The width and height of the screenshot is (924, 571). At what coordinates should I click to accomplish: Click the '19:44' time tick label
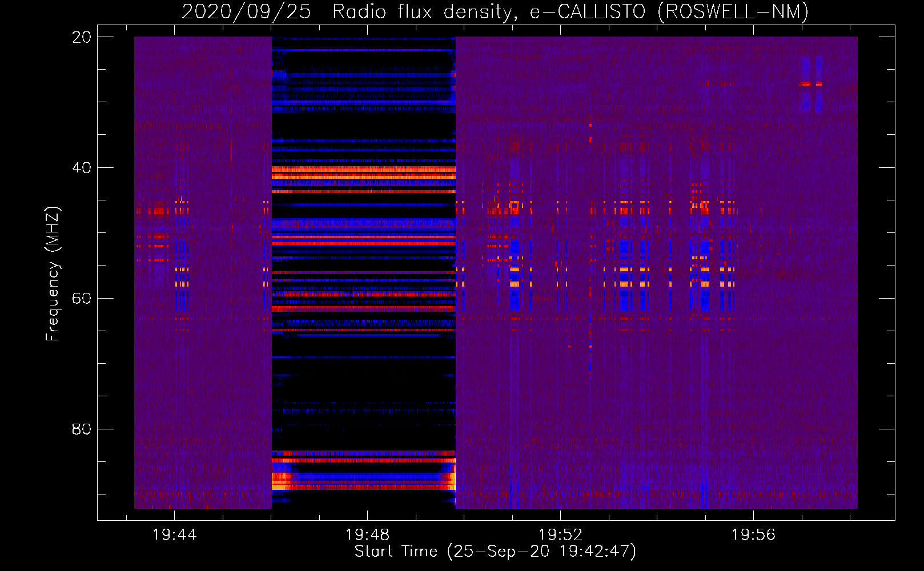click(174, 534)
